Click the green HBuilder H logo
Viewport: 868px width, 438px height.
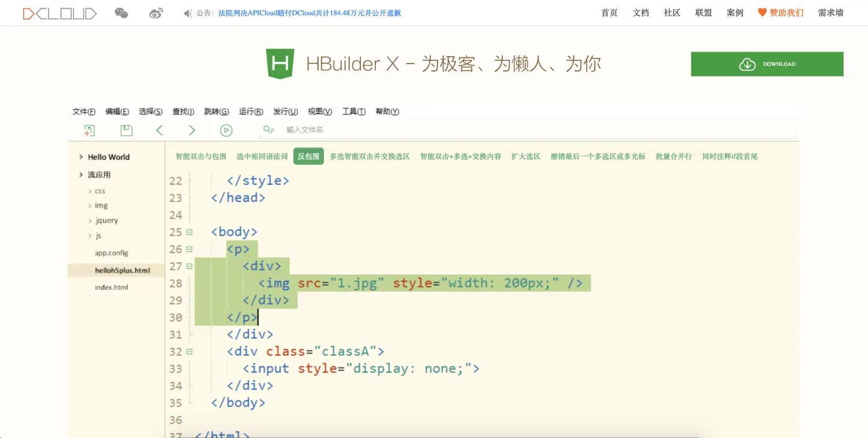[x=280, y=64]
